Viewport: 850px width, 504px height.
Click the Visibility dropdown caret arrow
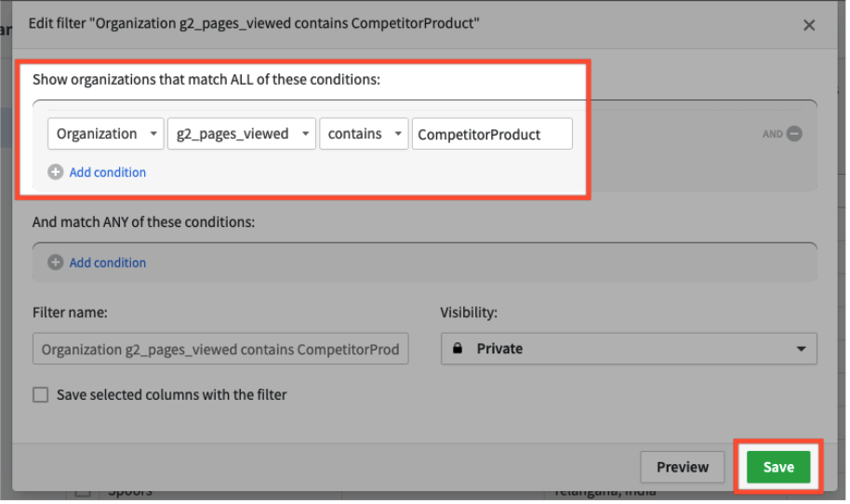tap(801, 350)
